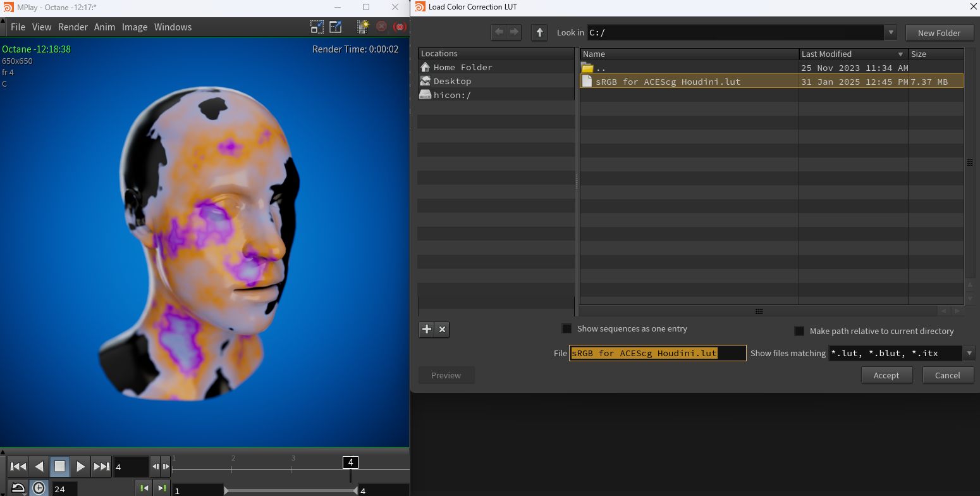This screenshot has height=496, width=980.
Task: Play the sequence forward
Action: pyautogui.click(x=80, y=467)
